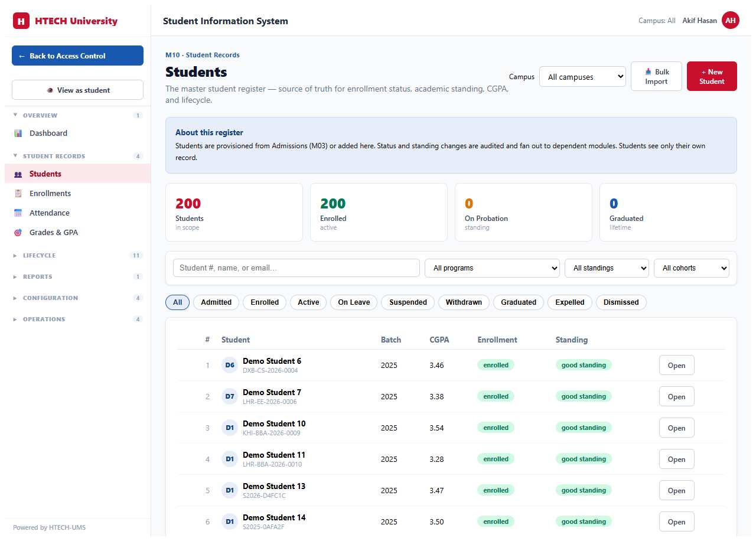Filter by Suspended status

[x=408, y=302]
